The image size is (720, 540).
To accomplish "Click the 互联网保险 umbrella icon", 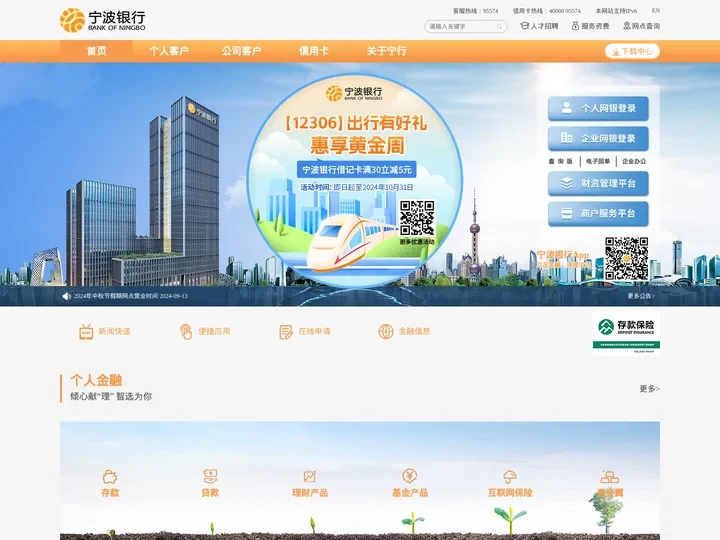I will pos(510,477).
